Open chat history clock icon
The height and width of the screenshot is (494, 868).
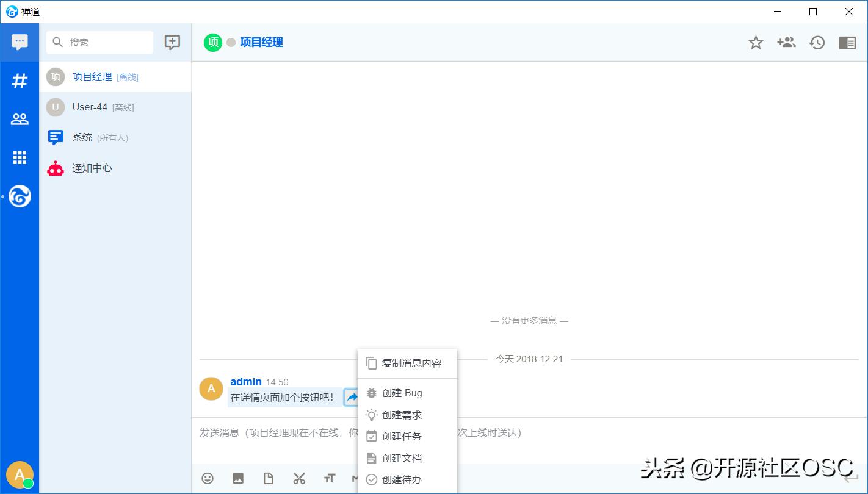tap(817, 42)
